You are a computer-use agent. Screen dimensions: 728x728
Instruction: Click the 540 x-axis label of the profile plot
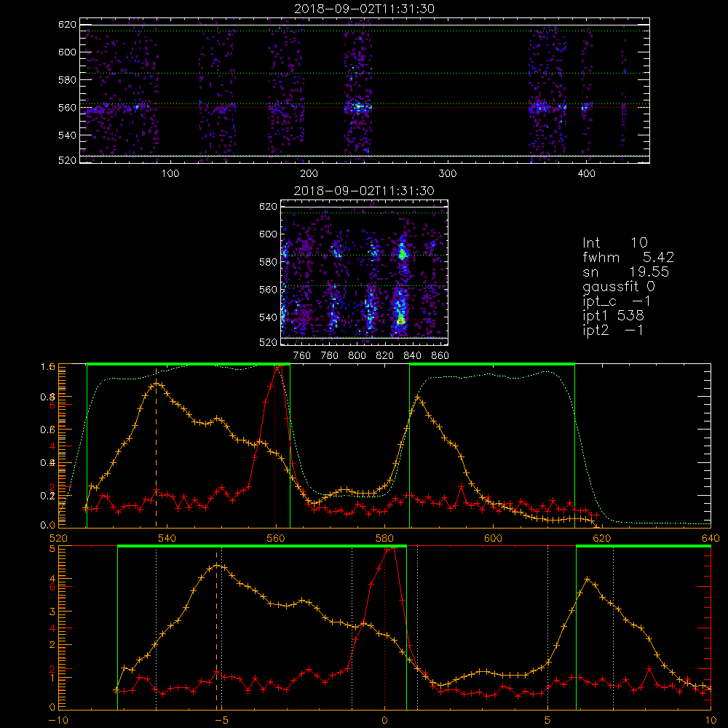pyautogui.click(x=167, y=539)
